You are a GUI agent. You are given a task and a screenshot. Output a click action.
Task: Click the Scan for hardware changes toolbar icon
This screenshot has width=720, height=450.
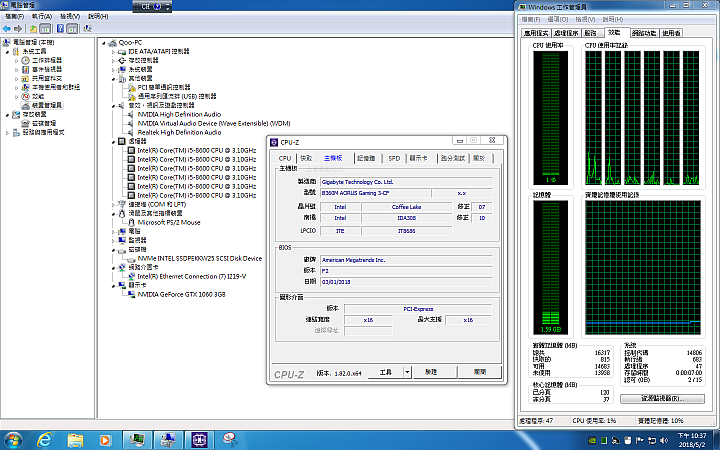pyautogui.click(x=87, y=28)
